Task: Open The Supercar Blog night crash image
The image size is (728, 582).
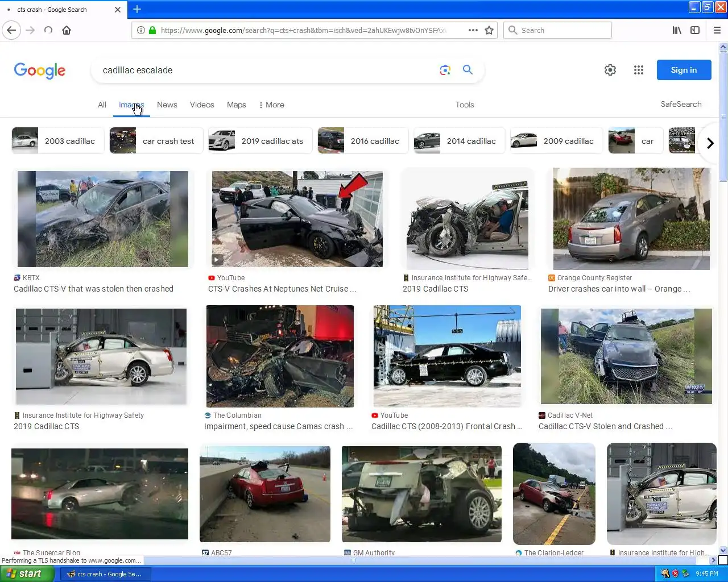Action: click(x=100, y=494)
